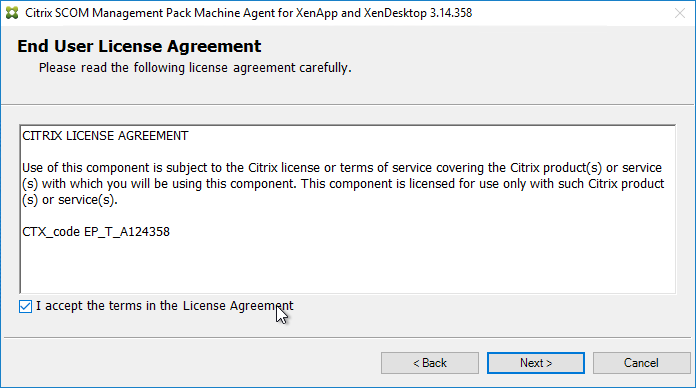Close the installer window with X

(x=680, y=13)
